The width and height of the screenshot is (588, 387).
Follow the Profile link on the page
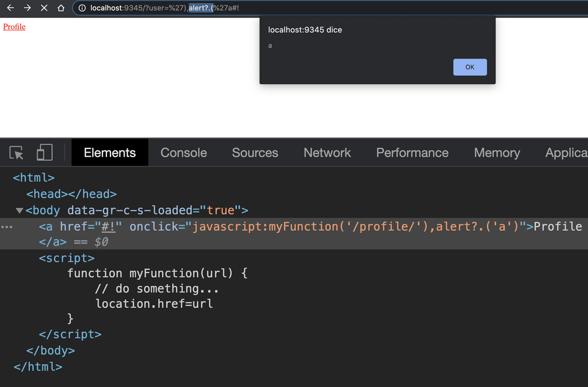pyautogui.click(x=14, y=26)
